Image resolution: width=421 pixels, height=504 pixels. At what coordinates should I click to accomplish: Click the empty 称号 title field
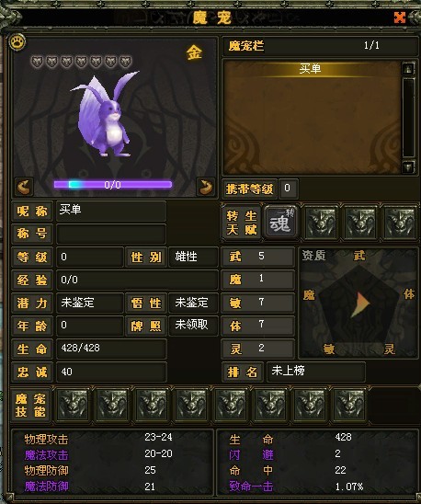111,234
